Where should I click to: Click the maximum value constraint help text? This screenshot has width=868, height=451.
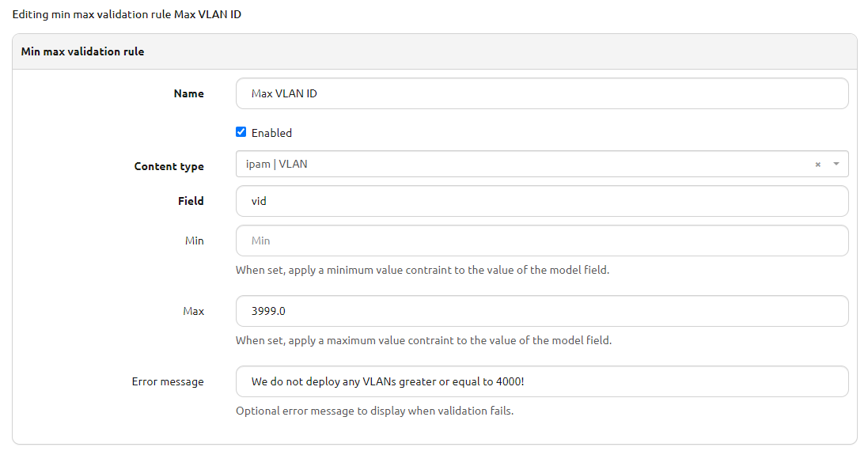(423, 340)
